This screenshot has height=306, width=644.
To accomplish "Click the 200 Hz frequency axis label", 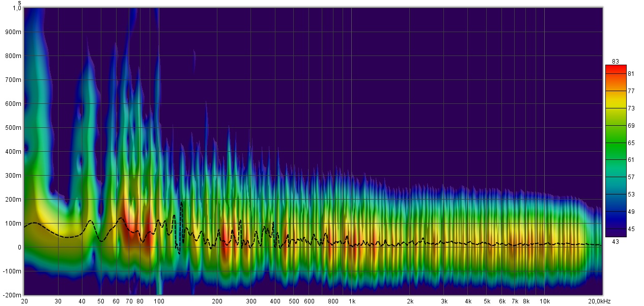I will pyautogui.click(x=217, y=301).
